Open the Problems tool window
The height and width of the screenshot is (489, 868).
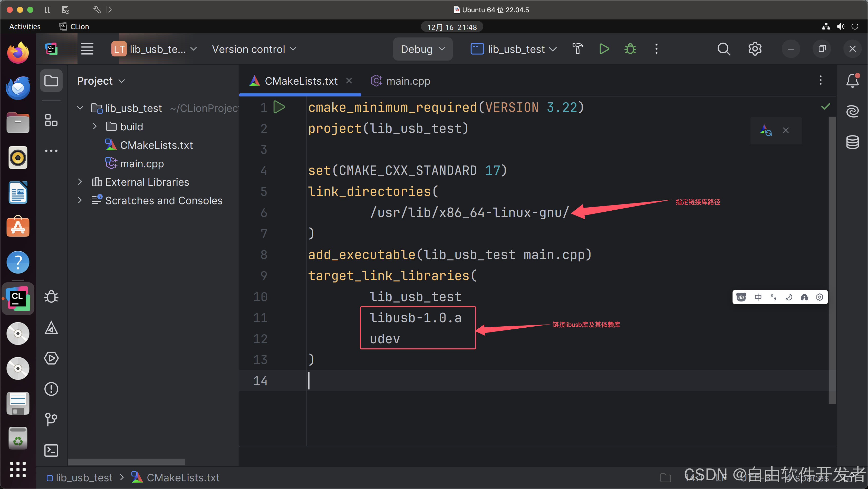(51, 389)
